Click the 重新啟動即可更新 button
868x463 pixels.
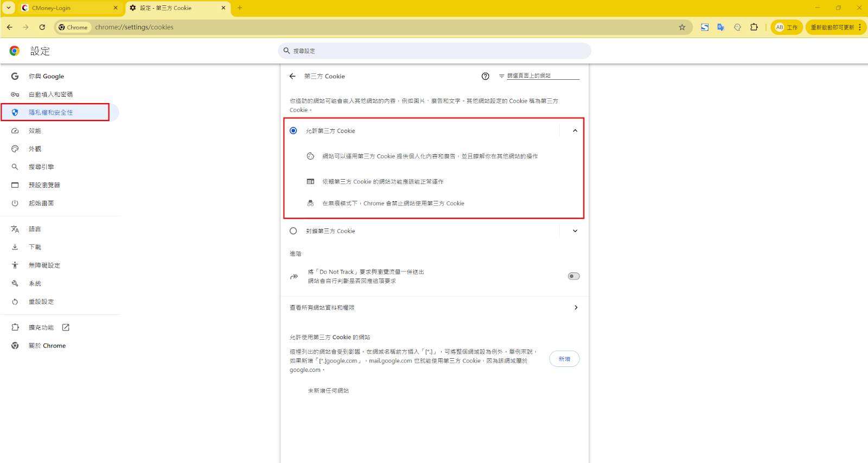click(x=836, y=27)
